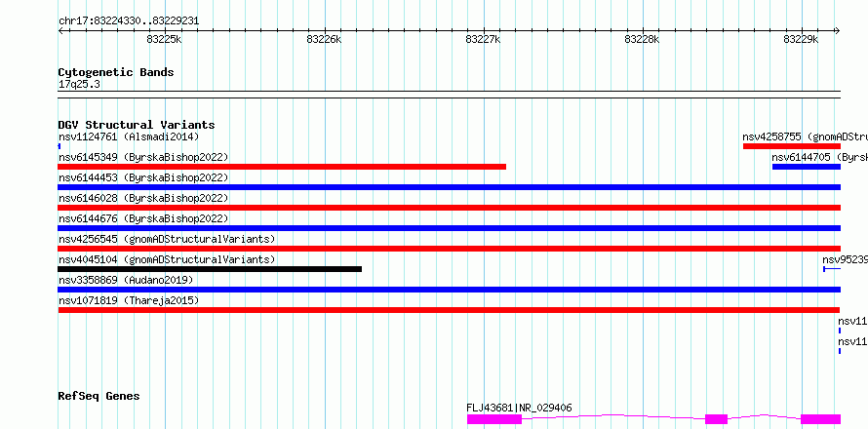Image resolution: width=868 pixels, height=429 pixels.
Task: Select the 17q25.3 band label
Action: 79,85
